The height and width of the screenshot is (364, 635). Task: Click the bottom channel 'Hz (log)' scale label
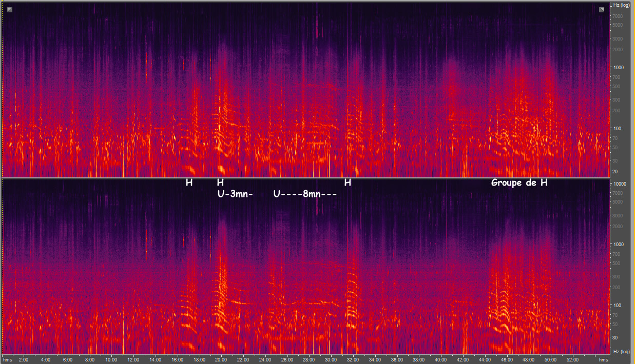click(621, 351)
